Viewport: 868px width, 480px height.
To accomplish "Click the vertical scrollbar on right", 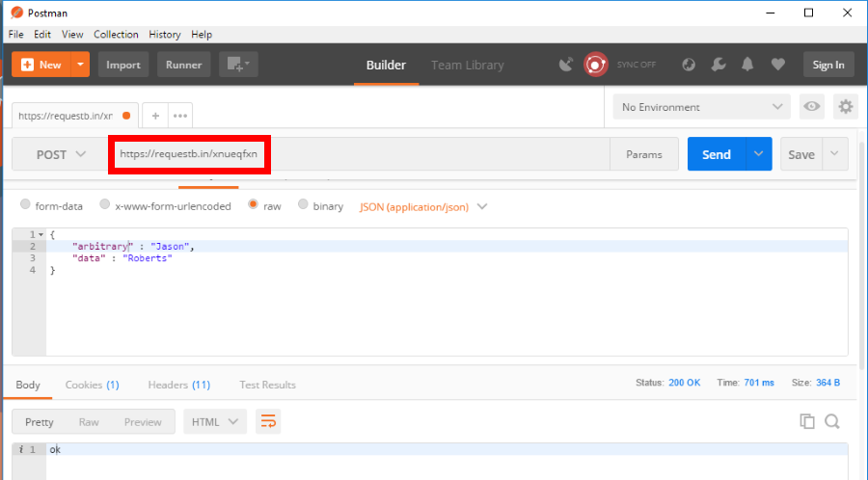I will click(x=861, y=254).
